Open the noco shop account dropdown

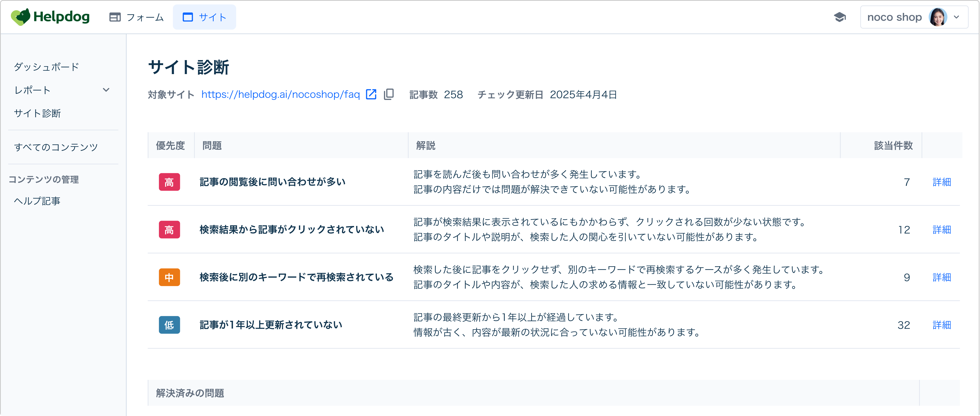956,17
